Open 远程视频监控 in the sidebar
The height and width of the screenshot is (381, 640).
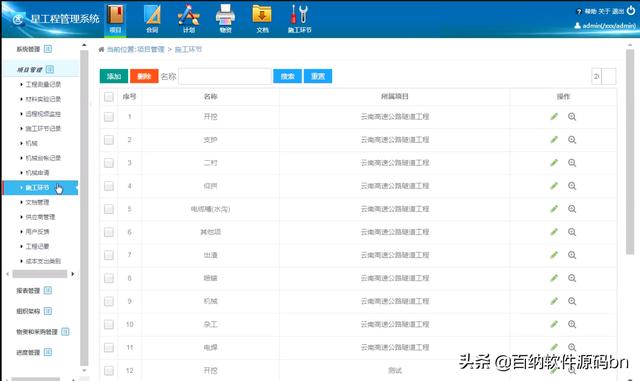coord(43,114)
